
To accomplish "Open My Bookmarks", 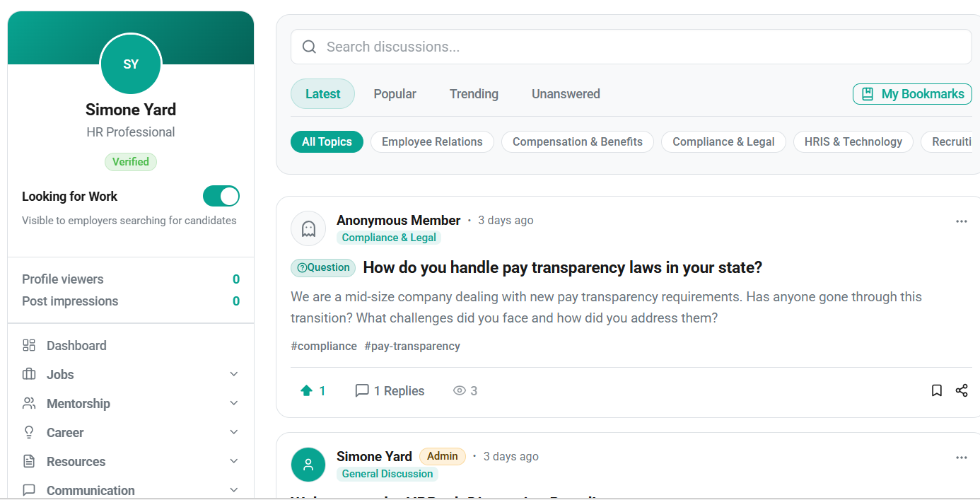I will (x=912, y=94).
